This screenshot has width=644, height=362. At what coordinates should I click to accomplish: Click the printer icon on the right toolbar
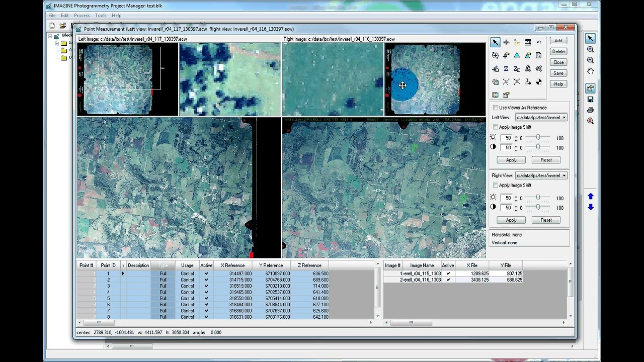[590, 110]
